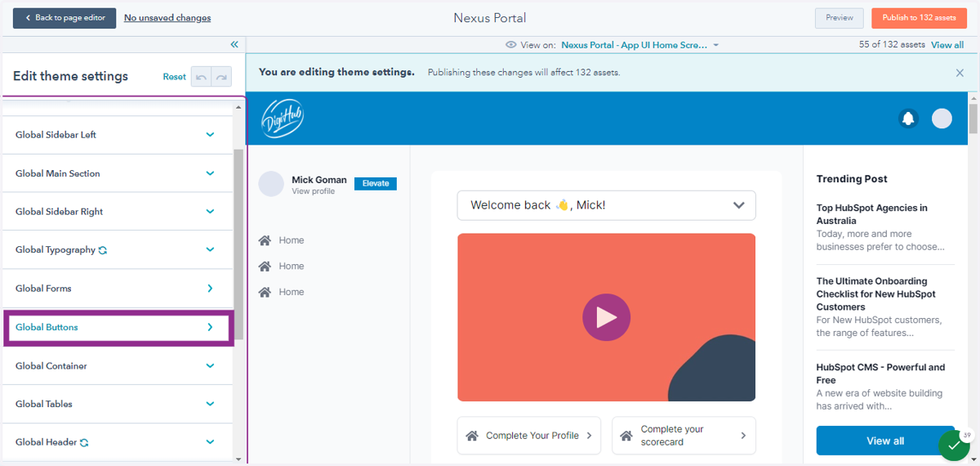
Task: Click the user avatar circle in preview header
Action: coord(942,119)
